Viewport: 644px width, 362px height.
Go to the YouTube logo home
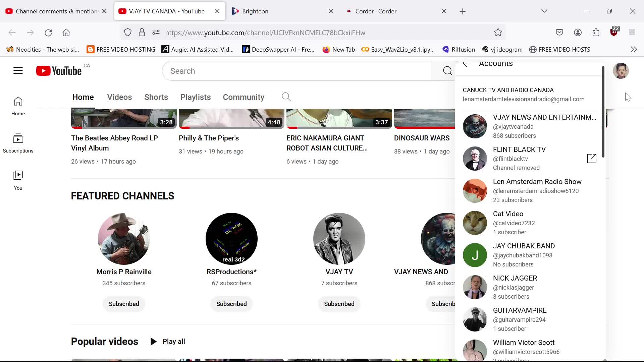(x=59, y=71)
